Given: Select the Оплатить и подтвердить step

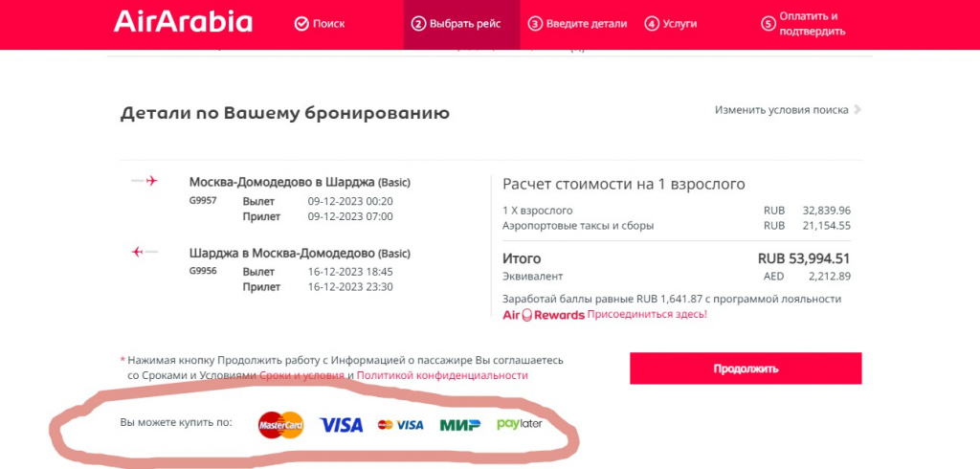Looking at the screenshot, I should (x=803, y=24).
